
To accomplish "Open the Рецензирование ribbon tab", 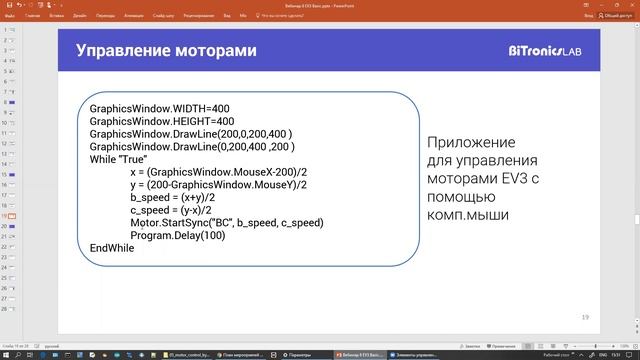I will [x=199, y=16].
